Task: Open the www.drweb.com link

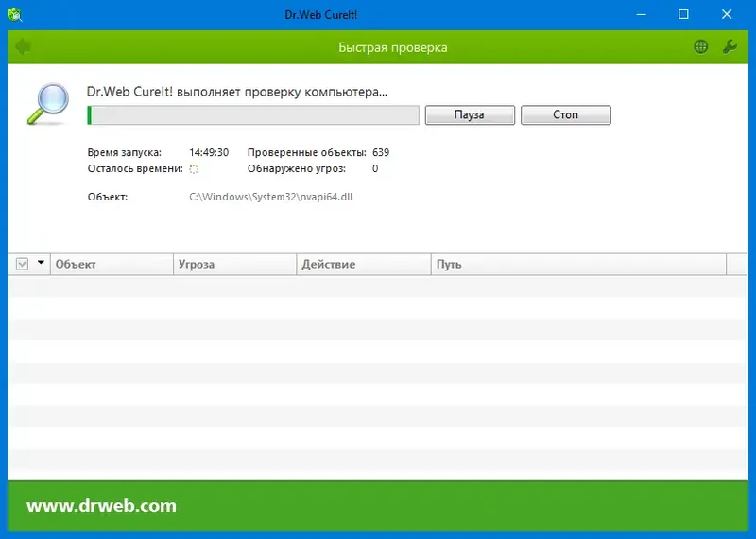Action: 101,506
